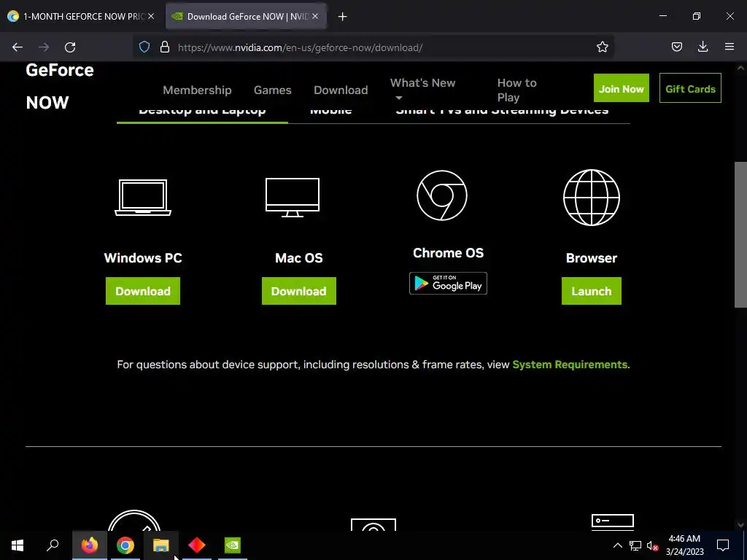Switch to the 1-MONTH GEFORCE NOW PRICE tab

click(x=82, y=16)
